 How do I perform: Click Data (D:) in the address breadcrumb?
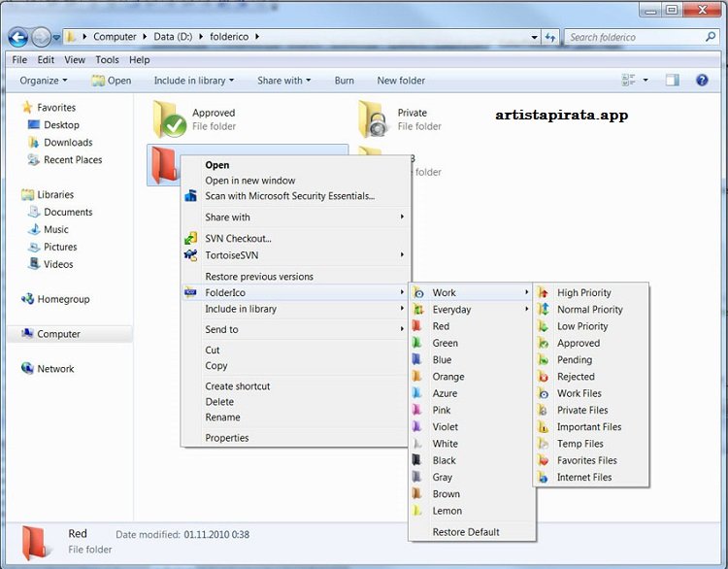click(x=173, y=37)
